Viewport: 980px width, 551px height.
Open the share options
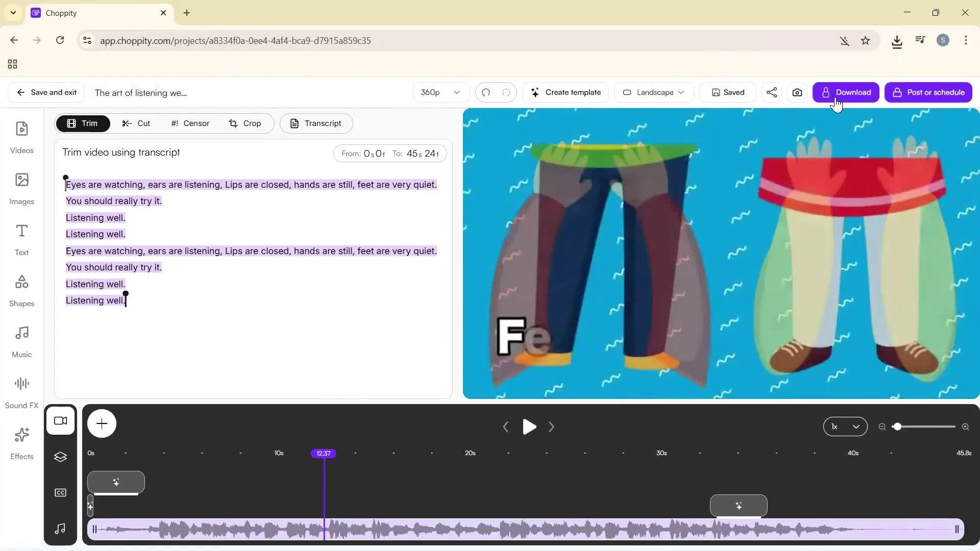771,92
